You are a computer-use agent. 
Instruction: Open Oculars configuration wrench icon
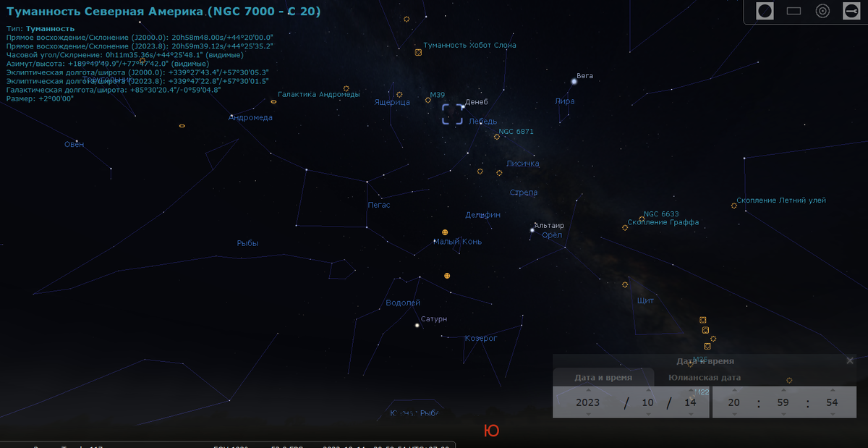851,11
